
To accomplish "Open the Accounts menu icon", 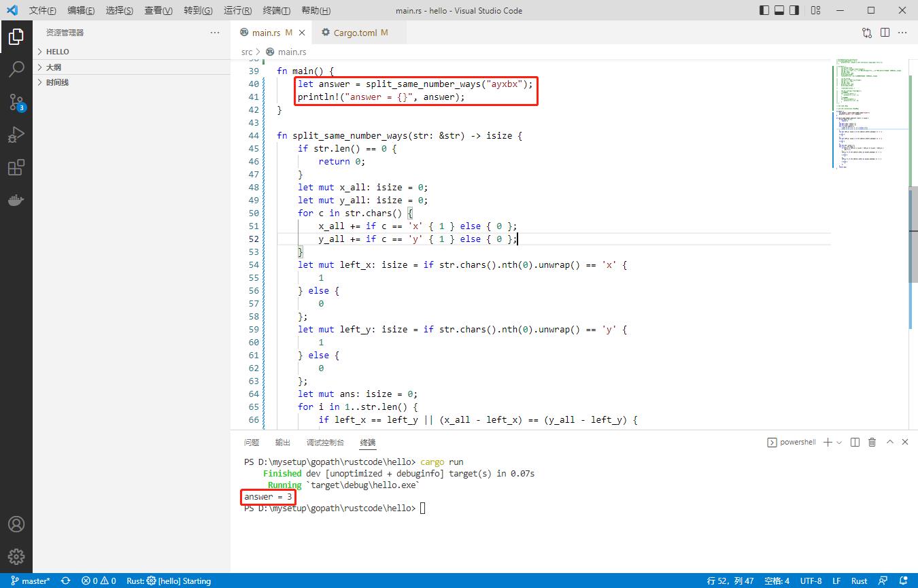I will pos(16,524).
